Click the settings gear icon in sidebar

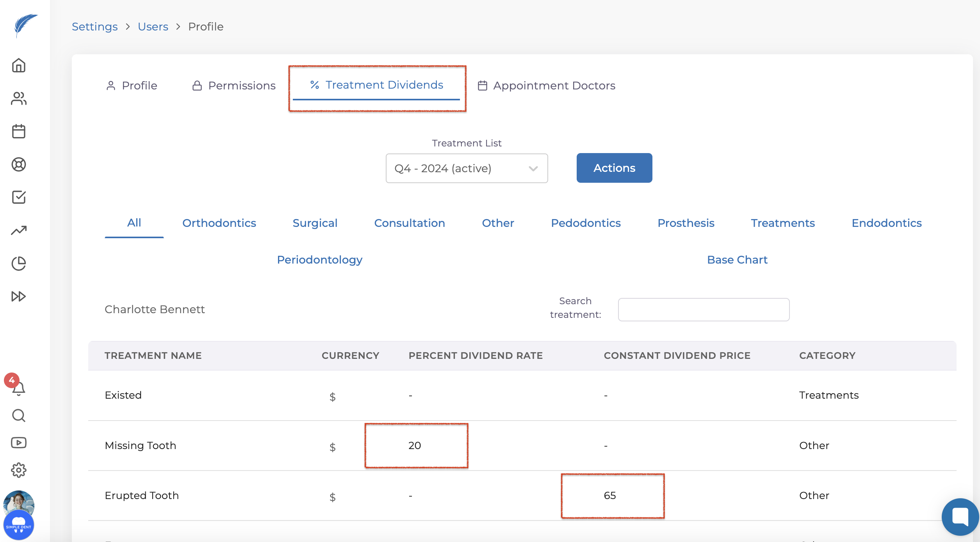[x=18, y=470]
